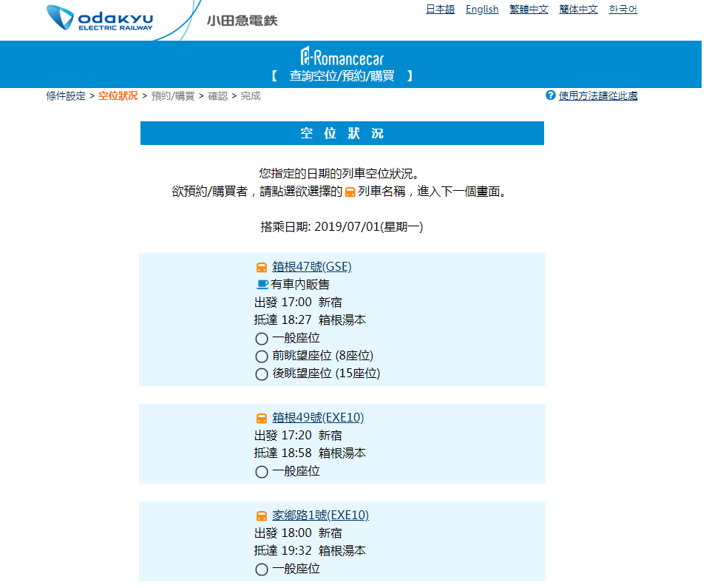Click 有車內販售 label
Screen dimensions: 709x588
(x=299, y=285)
